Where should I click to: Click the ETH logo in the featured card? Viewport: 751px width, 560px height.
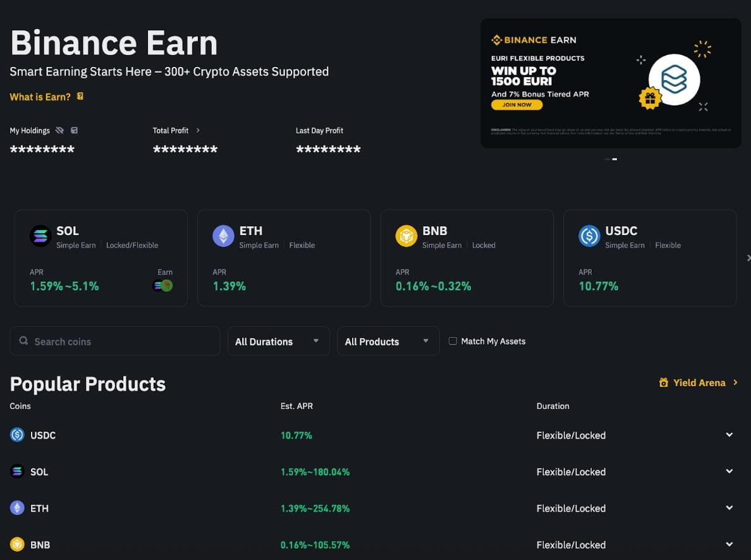click(x=223, y=236)
